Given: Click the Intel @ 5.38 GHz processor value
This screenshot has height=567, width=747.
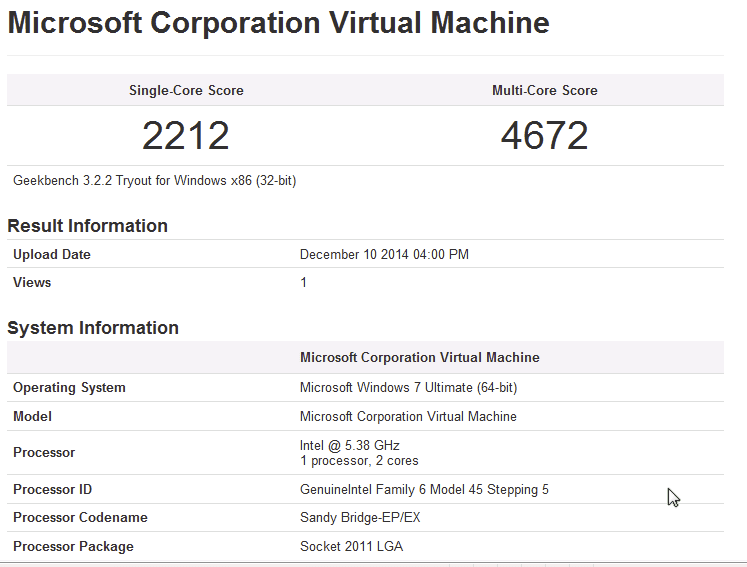Looking at the screenshot, I should click(x=350, y=445).
